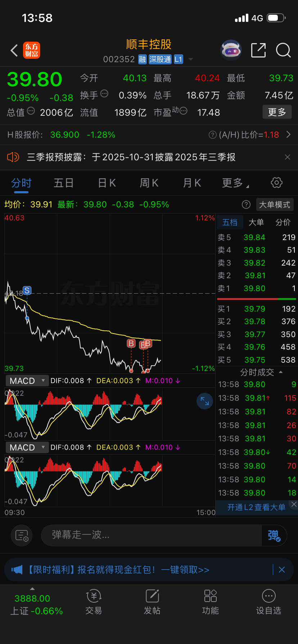Open the 功能 functions icon
298x644 pixels.
pos(211,602)
